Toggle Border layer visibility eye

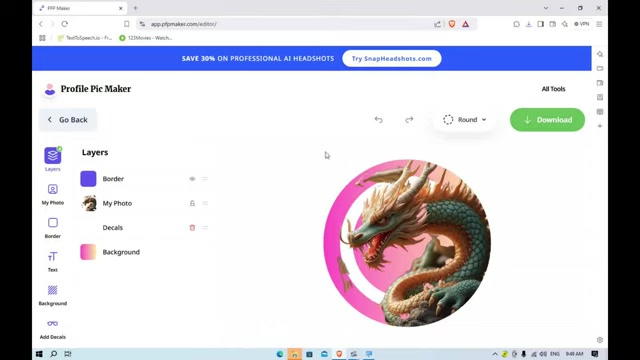point(192,179)
